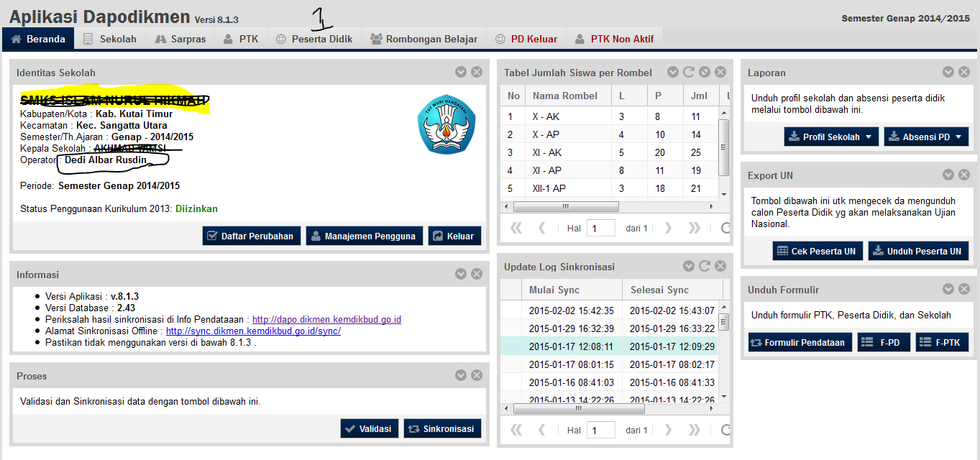Close the Unduh Formulir panel

pyautogui.click(x=964, y=289)
